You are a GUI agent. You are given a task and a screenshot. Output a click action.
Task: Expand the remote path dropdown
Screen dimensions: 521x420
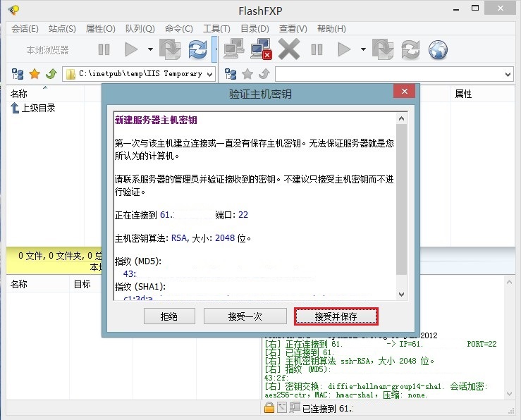(x=508, y=74)
